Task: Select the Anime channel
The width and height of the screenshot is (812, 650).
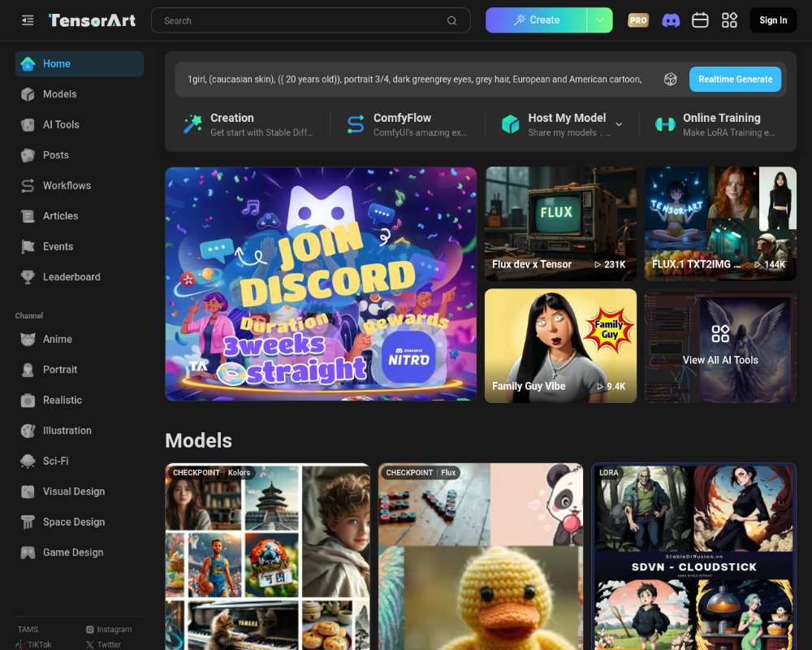Action: click(80, 340)
